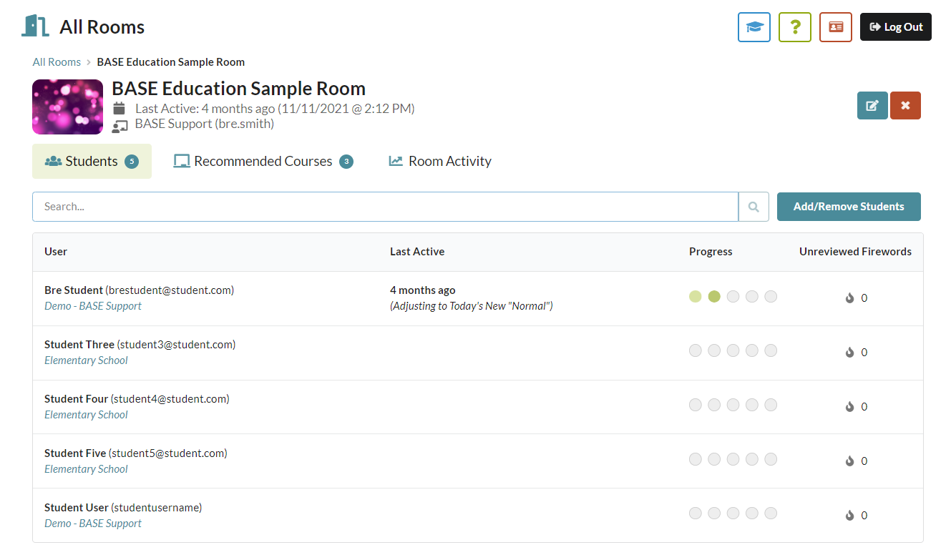Open the graduation cap courses icon button
The image size is (946, 560).
coord(754,27)
